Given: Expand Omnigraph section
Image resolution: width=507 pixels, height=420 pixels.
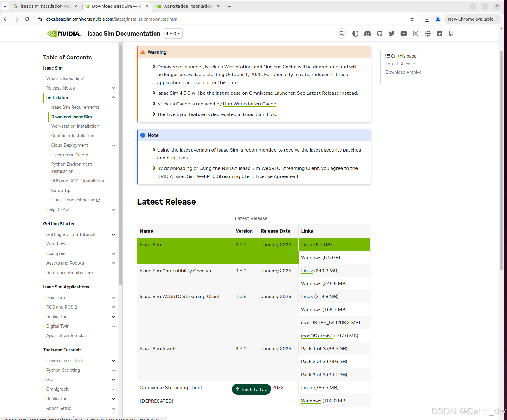Looking at the screenshot, I should [113, 389].
